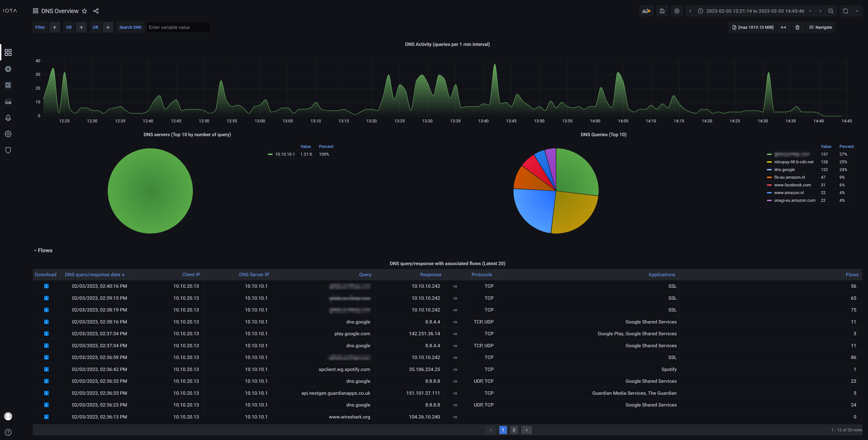This screenshot has width=868, height=440.
Task: Download the dns.google 02:38:16 PM flow capture
Action: pyautogui.click(x=47, y=322)
